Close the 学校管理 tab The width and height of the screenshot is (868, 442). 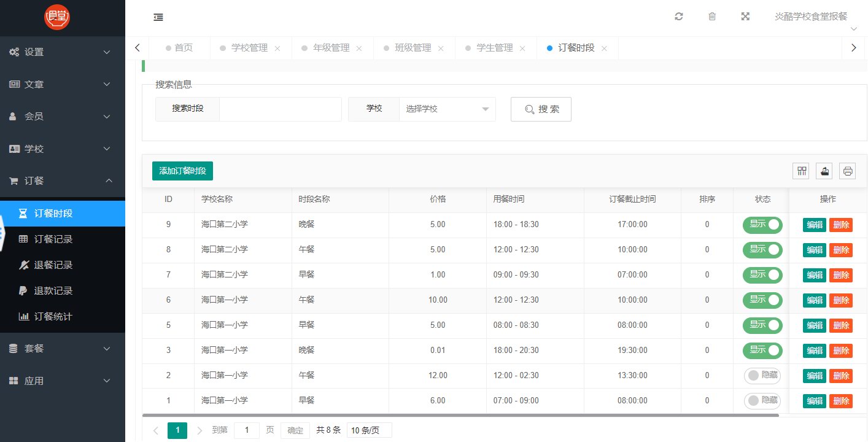(x=277, y=48)
